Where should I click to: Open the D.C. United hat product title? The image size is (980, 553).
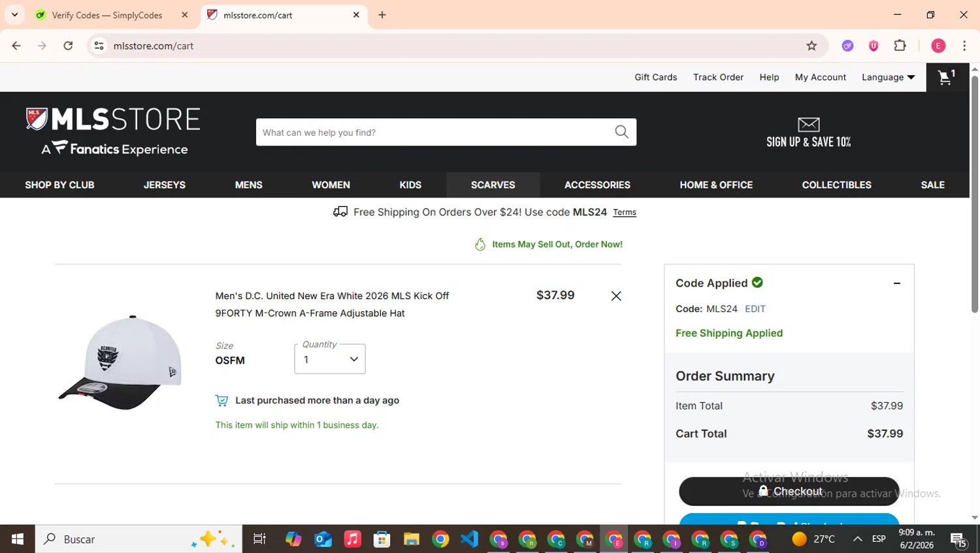[x=332, y=304]
